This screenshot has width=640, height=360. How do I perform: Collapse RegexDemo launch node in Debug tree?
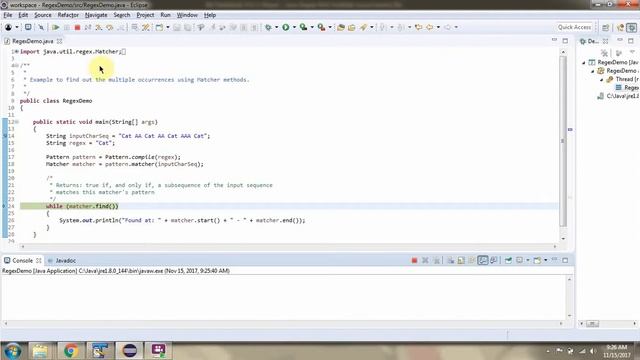click(x=584, y=63)
